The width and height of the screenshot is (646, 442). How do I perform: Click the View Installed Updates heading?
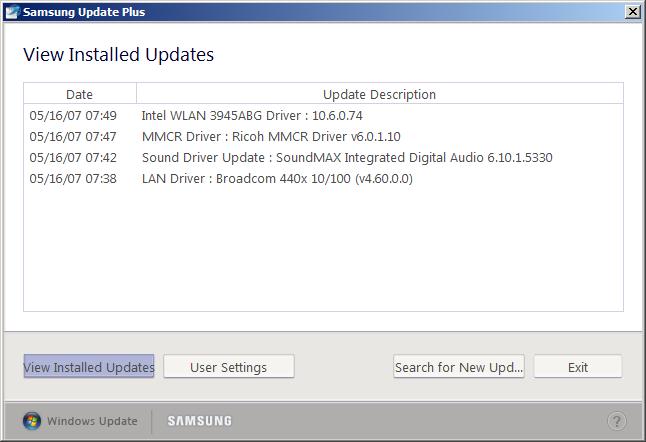[x=119, y=54]
